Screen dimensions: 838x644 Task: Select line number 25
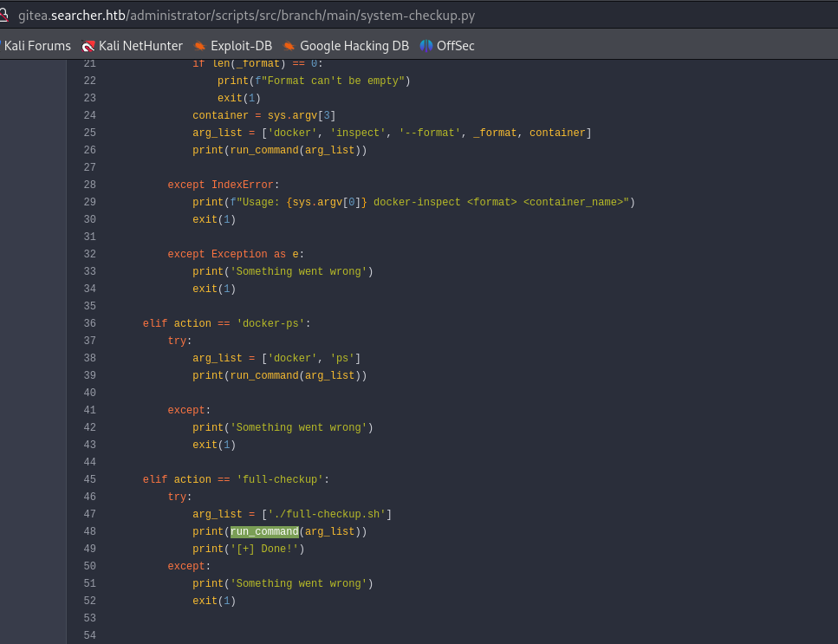[x=90, y=133]
